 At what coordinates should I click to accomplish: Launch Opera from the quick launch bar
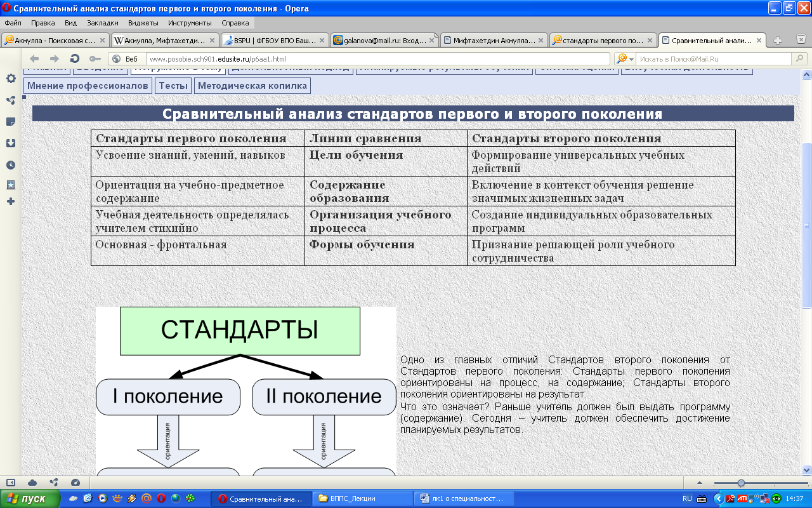(x=160, y=498)
